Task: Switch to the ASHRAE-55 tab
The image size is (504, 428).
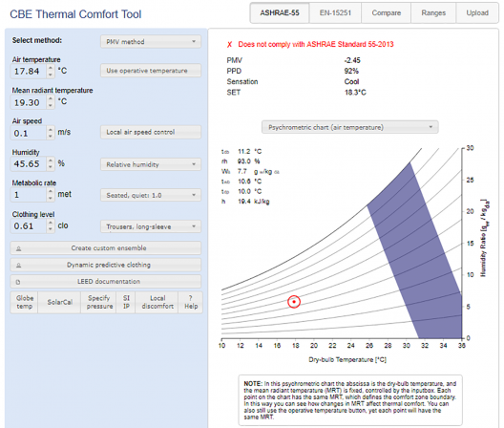Action: pos(280,12)
